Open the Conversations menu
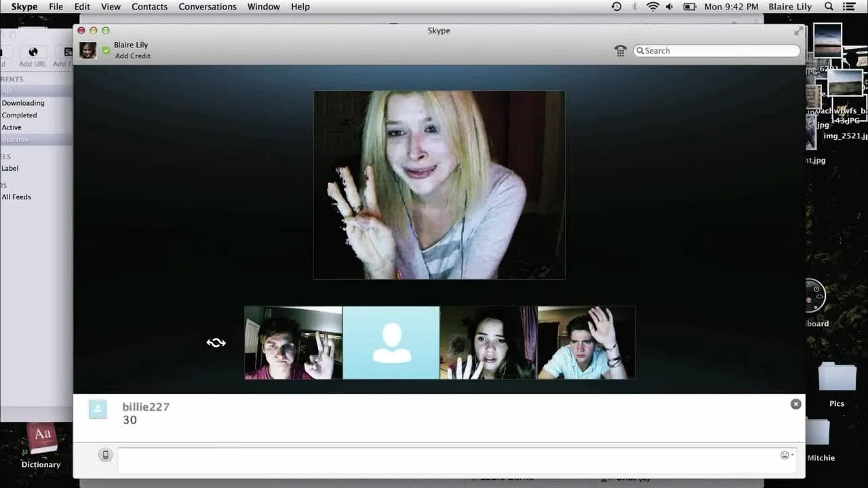 (x=208, y=7)
